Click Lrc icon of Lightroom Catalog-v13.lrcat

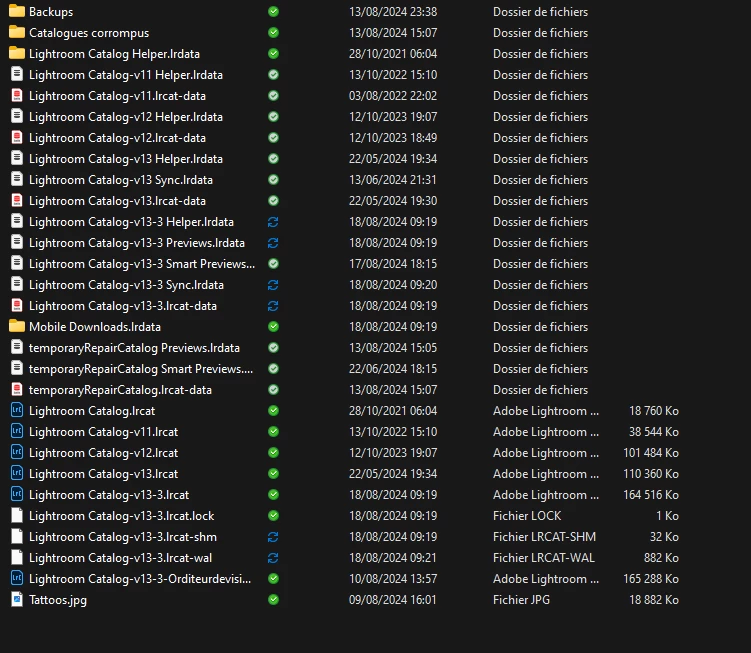click(x=17, y=474)
